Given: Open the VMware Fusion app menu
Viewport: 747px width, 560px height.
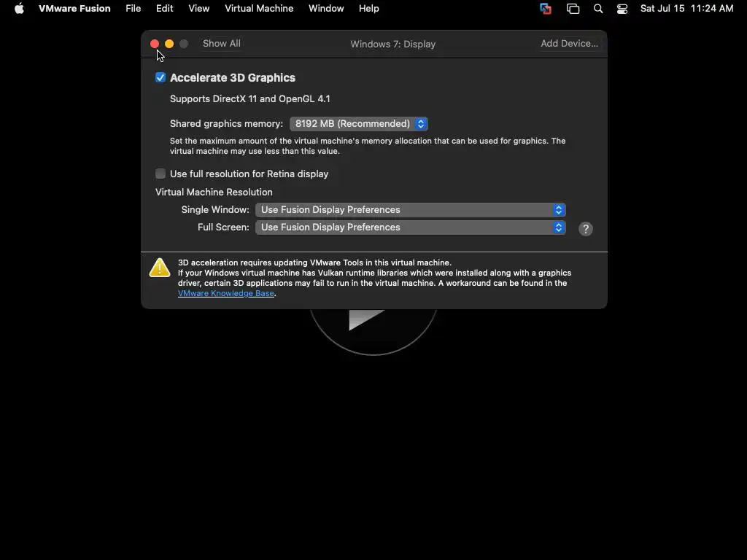Looking at the screenshot, I should pyautogui.click(x=74, y=9).
